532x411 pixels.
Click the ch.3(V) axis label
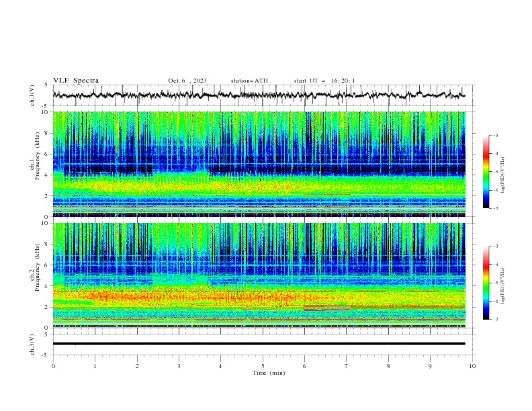tap(32, 345)
